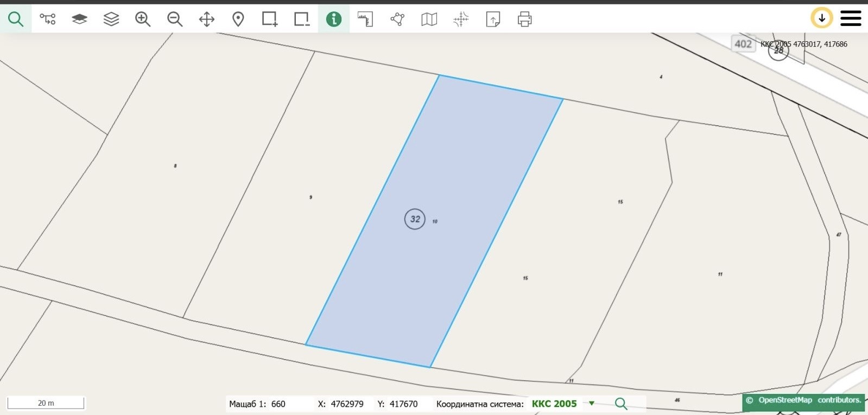
Task: Select the draw polygon tool
Action: [397, 19]
